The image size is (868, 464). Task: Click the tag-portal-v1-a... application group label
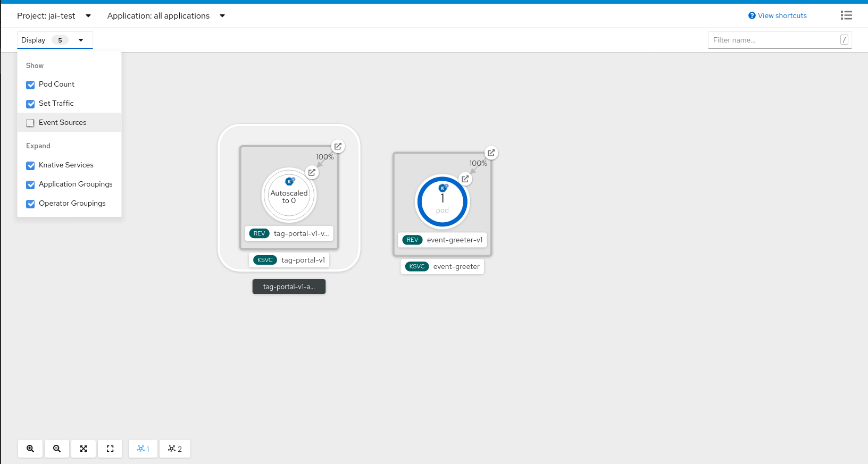point(289,286)
